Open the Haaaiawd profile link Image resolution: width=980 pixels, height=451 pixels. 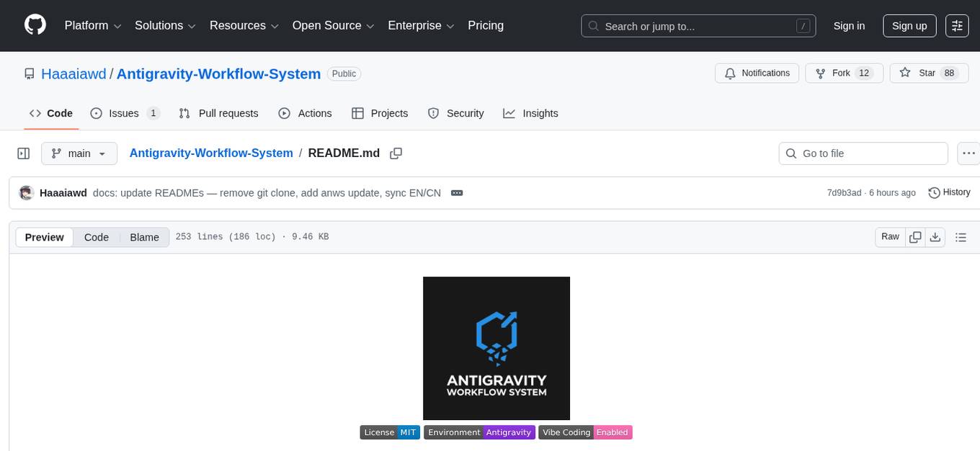coord(73,73)
